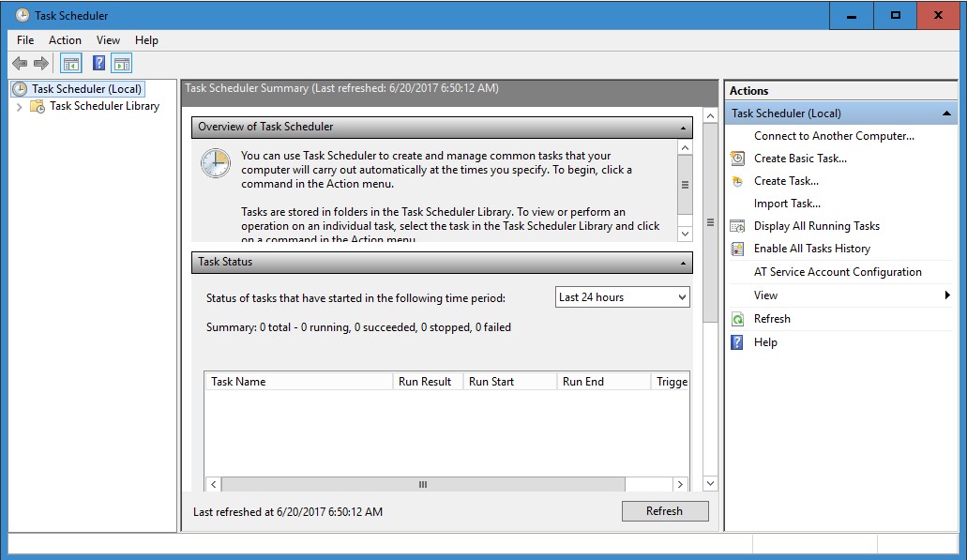Viewport: 967px width, 560px height.
Task: Click the Enable All Tasks History icon
Action: pos(738,248)
